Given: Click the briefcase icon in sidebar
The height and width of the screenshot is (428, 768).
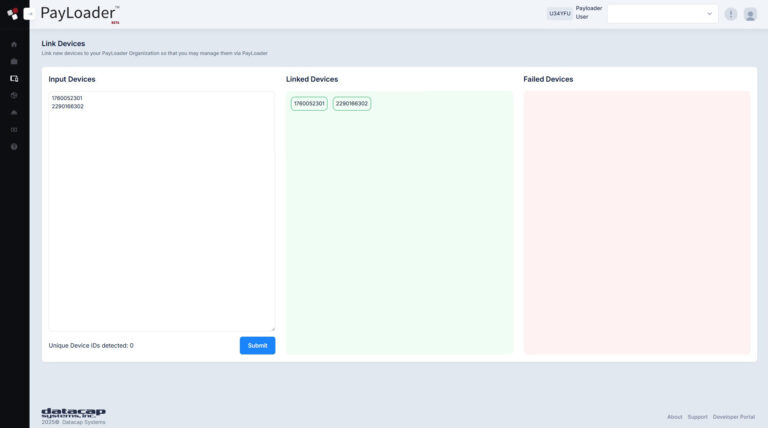Looking at the screenshot, I should tap(14, 61).
